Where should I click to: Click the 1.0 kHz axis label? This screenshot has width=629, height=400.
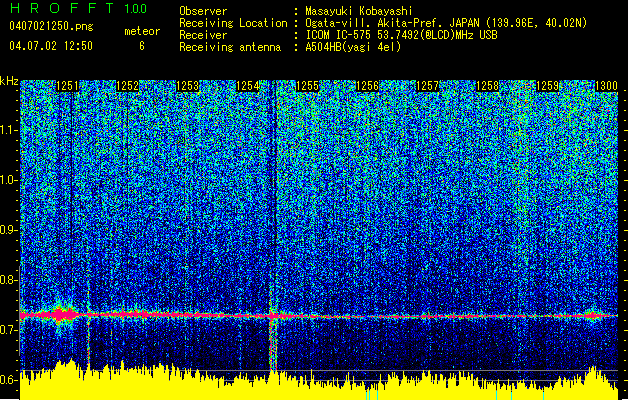[x=9, y=180]
